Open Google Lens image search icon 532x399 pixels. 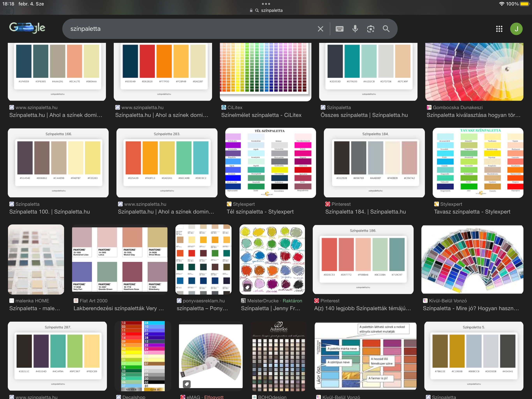coord(371,29)
